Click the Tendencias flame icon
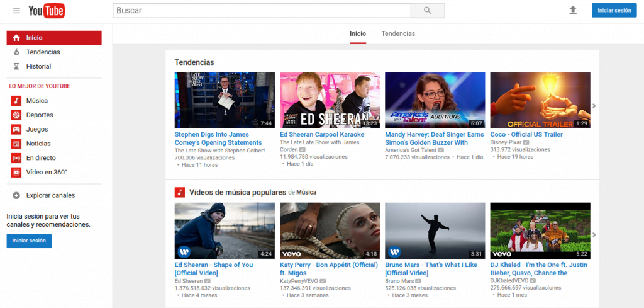Viewport: 644px width, 308px height. pyautogui.click(x=16, y=52)
